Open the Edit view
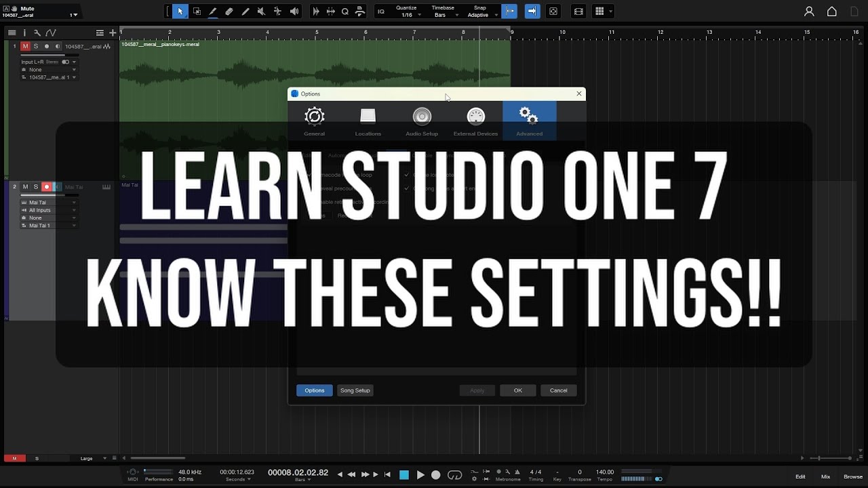 point(800,476)
